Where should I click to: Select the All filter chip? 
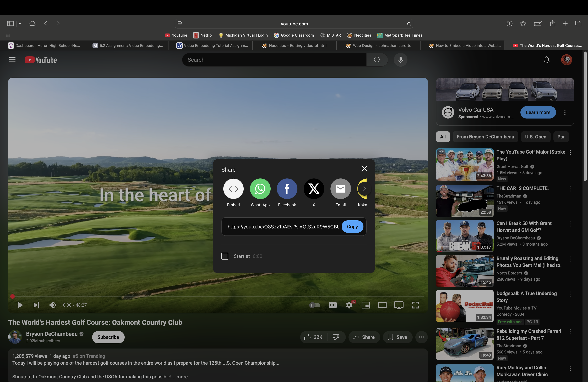pos(443,137)
